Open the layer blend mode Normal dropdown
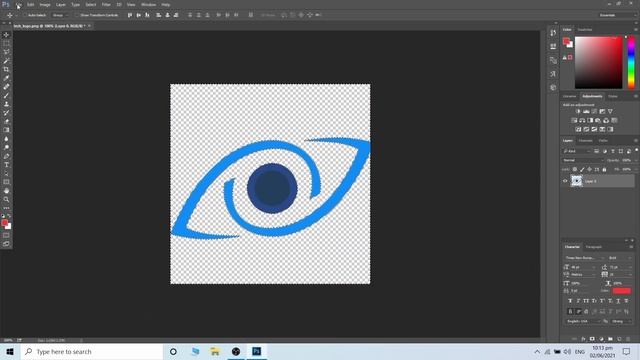Image resolution: width=640 pixels, height=360 pixels. point(583,160)
